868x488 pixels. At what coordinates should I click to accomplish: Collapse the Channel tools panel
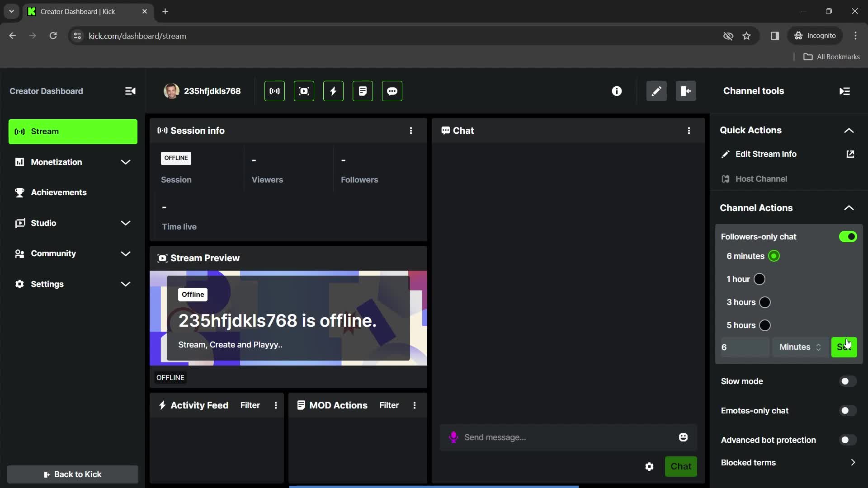coord(844,91)
